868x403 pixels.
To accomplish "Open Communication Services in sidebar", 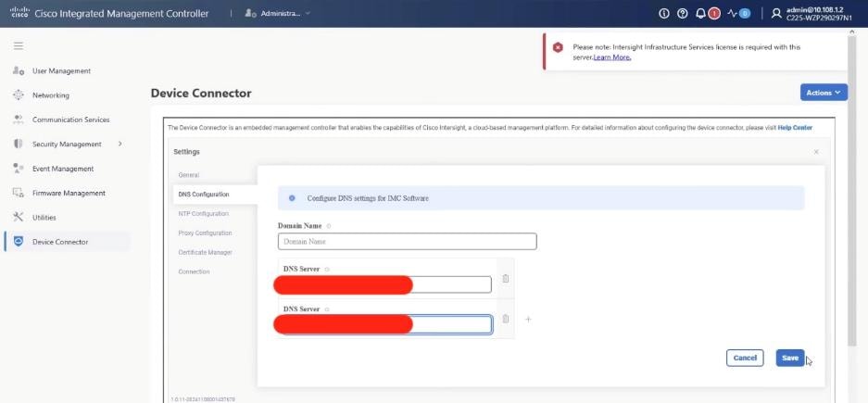I will [x=70, y=120].
